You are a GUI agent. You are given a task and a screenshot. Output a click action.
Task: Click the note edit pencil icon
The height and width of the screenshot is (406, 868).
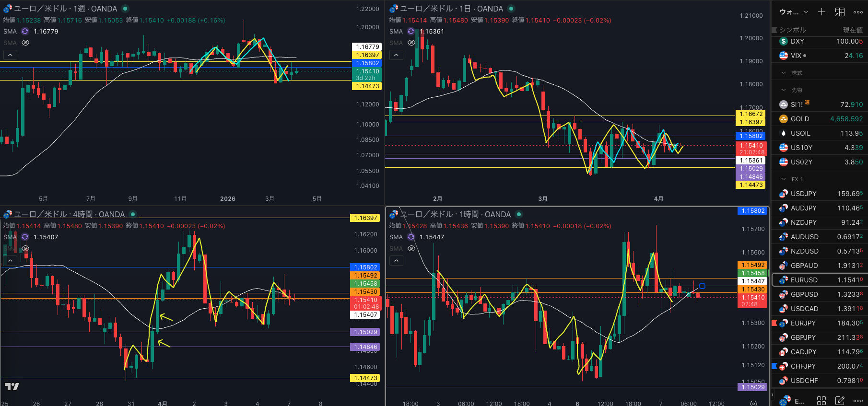[x=840, y=400]
